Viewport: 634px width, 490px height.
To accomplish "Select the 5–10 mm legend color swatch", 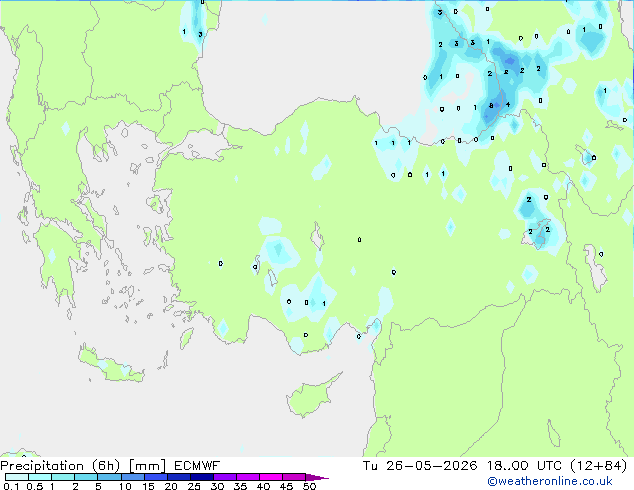I will (x=109, y=477).
